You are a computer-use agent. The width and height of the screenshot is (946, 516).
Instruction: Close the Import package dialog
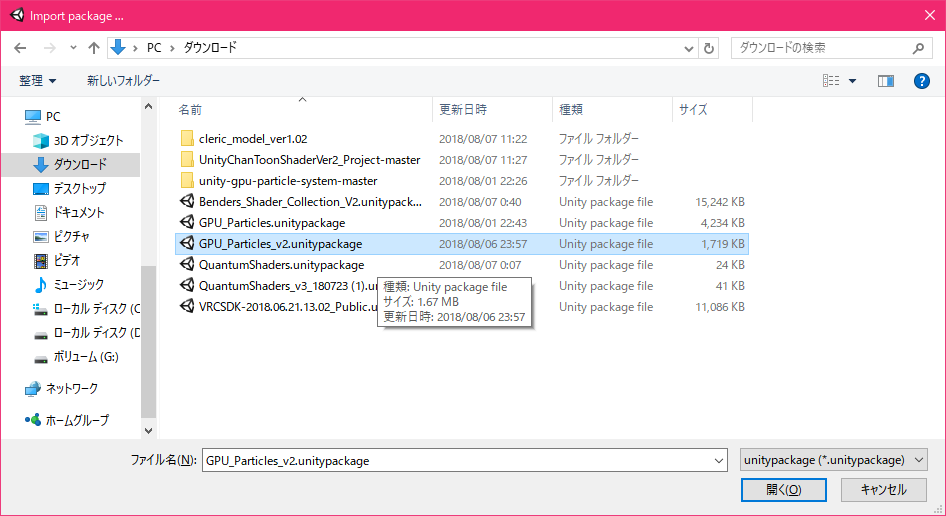(x=930, y=16)
